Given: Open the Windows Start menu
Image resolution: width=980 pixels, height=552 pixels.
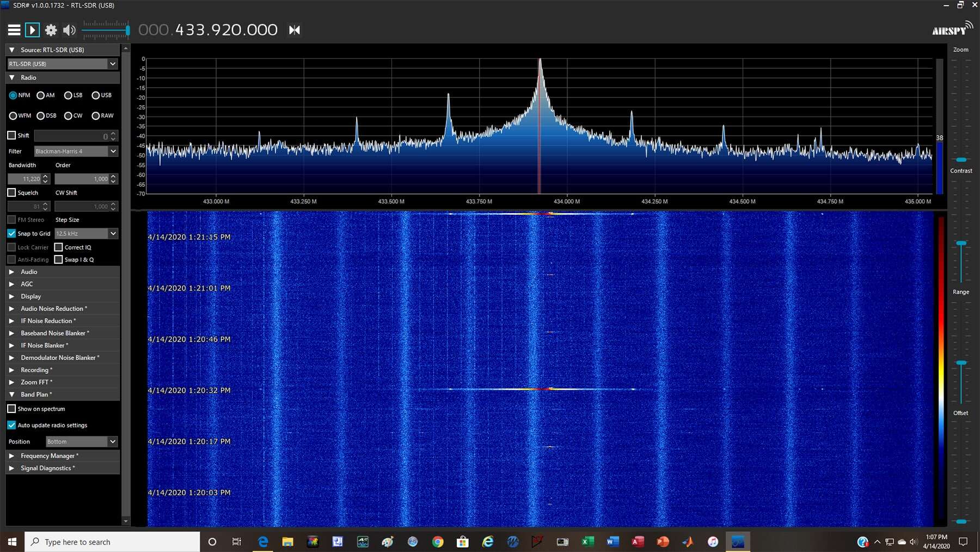Looking at the screenshot, I should [x=11, y=542].
